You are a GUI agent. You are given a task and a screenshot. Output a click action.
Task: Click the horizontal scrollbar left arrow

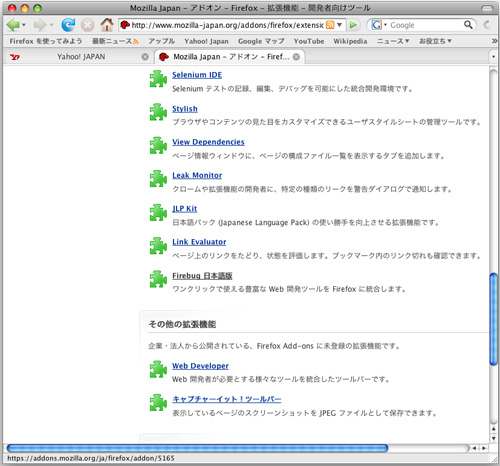pos(474,448)
